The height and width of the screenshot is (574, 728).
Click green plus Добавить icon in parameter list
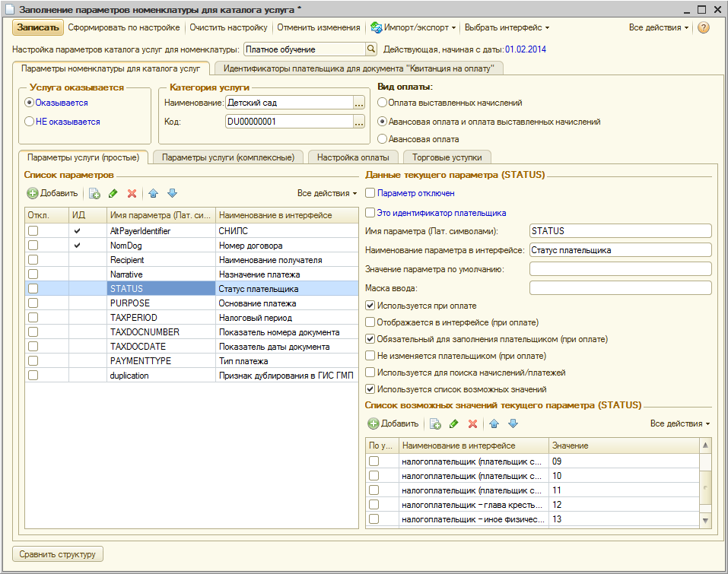tap(33, 194)
